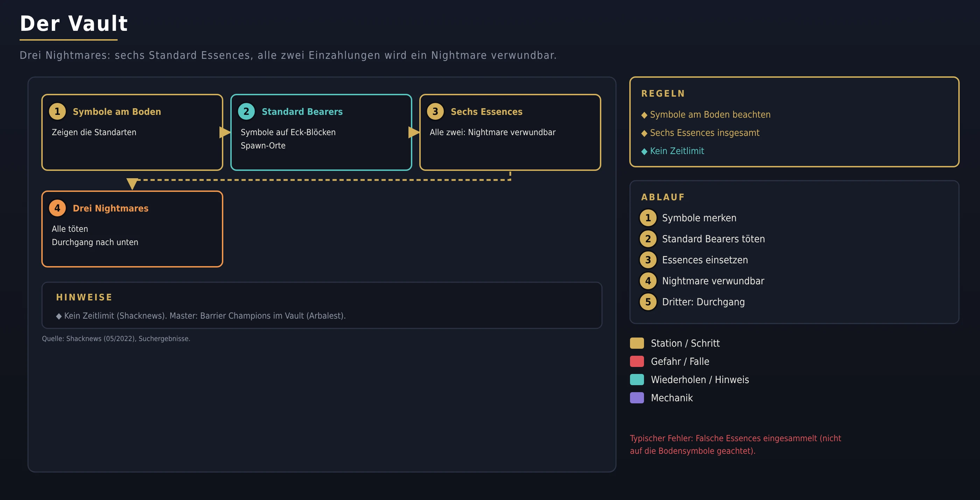Image resolution: width=980 pixels, height=500 pixels.
Task: Click Ablauf badge 3 beside Essences einsetzen
Action: point(648,260)
